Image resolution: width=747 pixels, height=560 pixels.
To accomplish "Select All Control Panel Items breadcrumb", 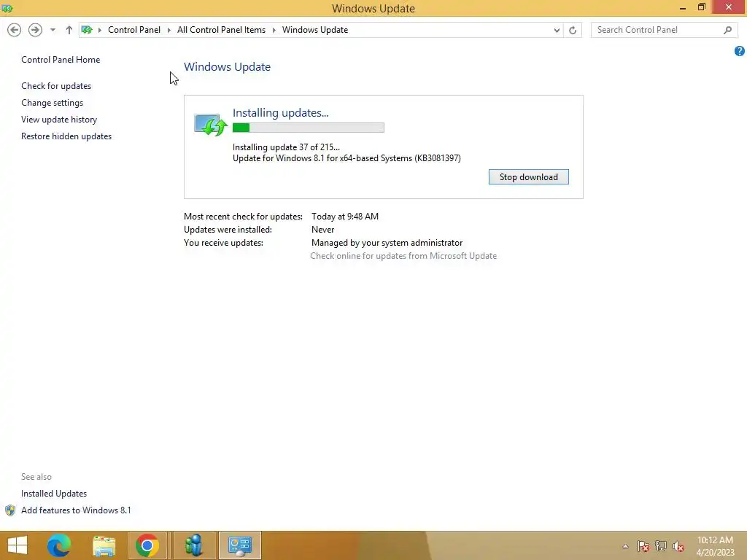I will [x=222, y=30].
